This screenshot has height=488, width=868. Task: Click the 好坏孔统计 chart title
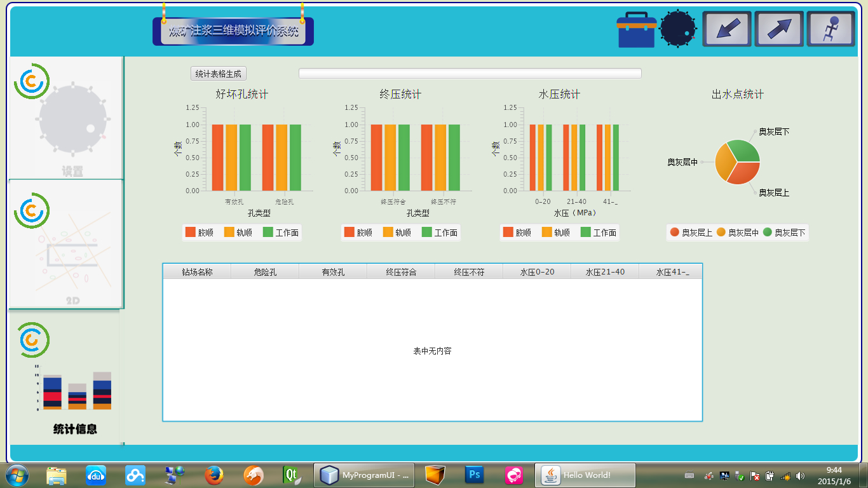click(x=241, y=95)
